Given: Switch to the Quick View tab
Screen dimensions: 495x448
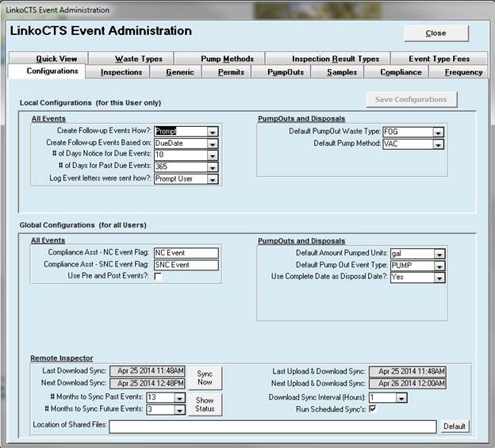Looking at the screenshot, I should (x=56, y=59).
